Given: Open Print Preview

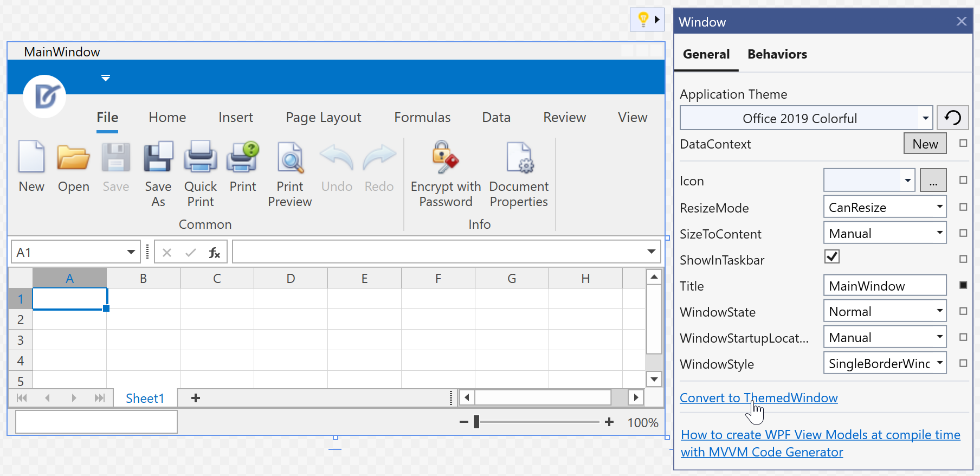Looking at the screenshot, I should point(290,157).
